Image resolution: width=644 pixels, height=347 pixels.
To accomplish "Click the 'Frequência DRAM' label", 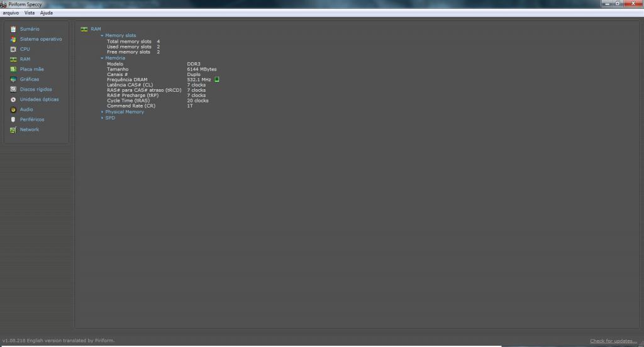I will pyautogui.click(x=127, y=80).
